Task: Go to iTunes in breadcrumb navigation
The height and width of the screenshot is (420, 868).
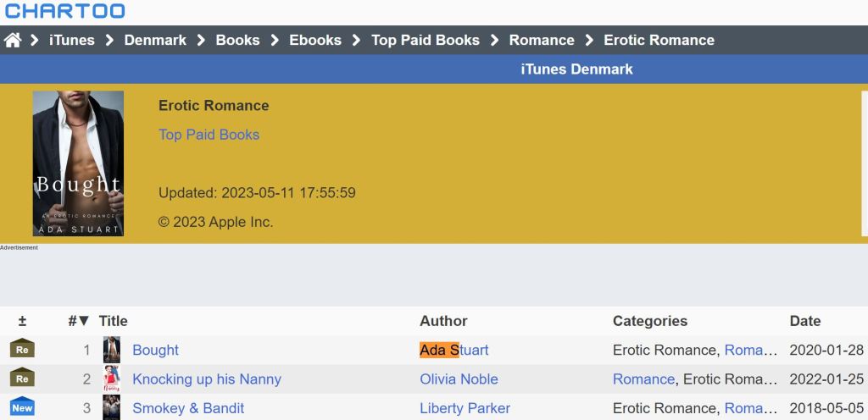Action: (72, 40)
